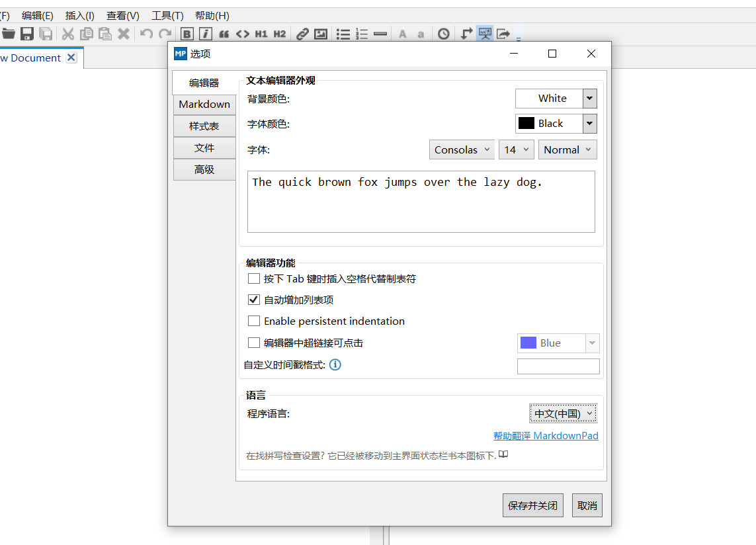The height and width of the screenshot is (545, 756).
Task: Click the 保存并关闭 button
Action: tap(532, 505)
